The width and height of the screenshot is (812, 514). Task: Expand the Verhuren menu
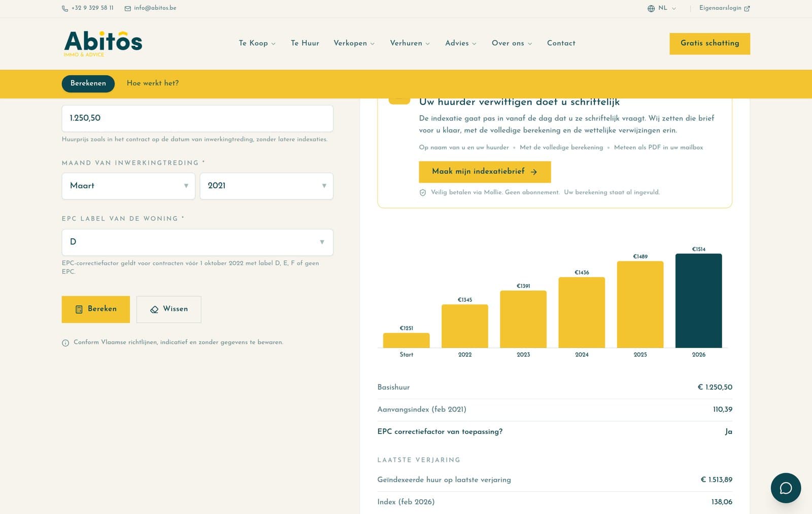pos(410,43)
